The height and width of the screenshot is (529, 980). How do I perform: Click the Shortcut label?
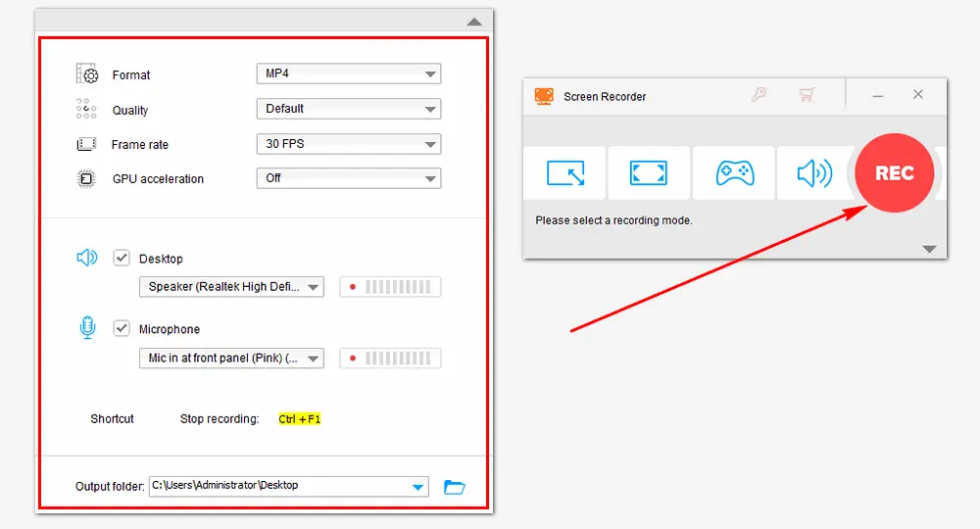pyautogui.click(x=112, y=419)
